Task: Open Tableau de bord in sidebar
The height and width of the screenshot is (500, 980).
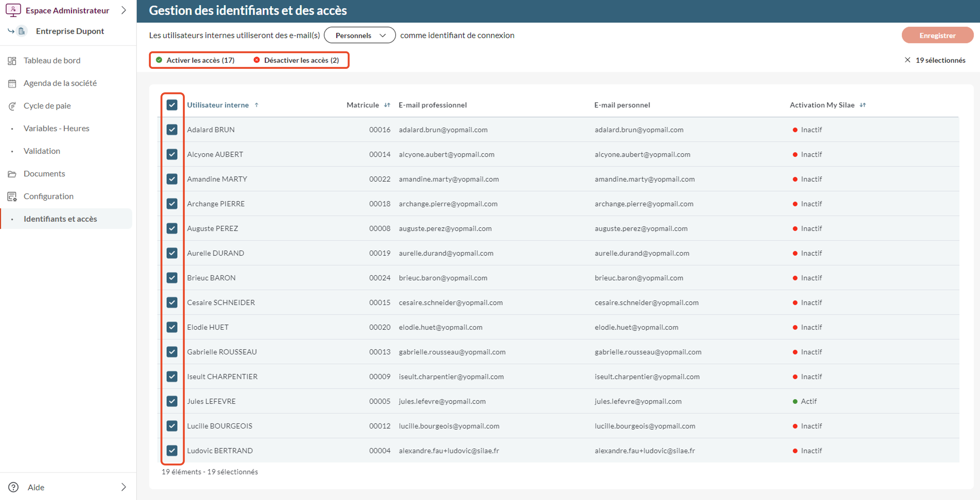Action: point(52,60)
